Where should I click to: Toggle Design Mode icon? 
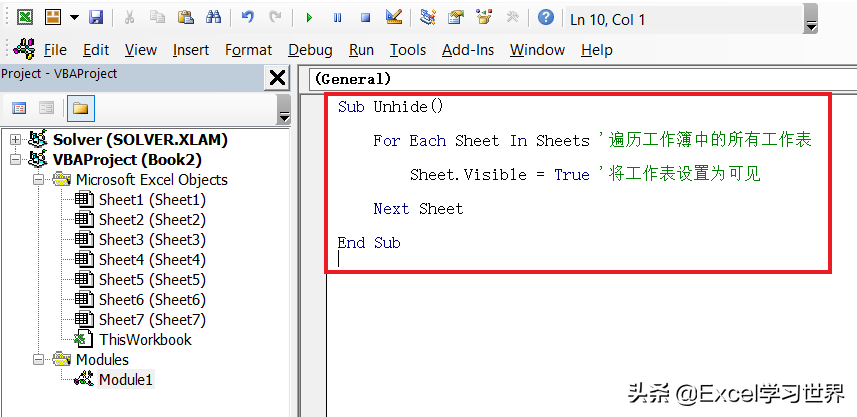394,17
